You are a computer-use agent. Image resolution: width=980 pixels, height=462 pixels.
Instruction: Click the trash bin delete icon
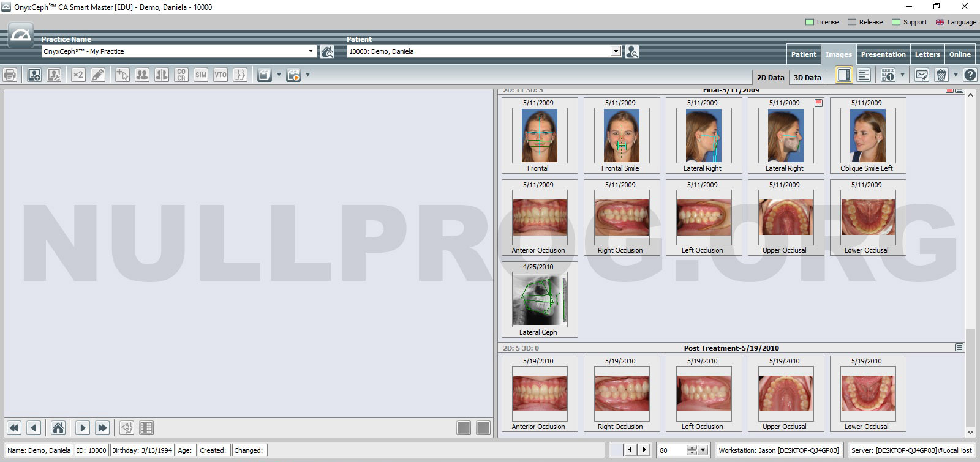[x=941, y=75]
